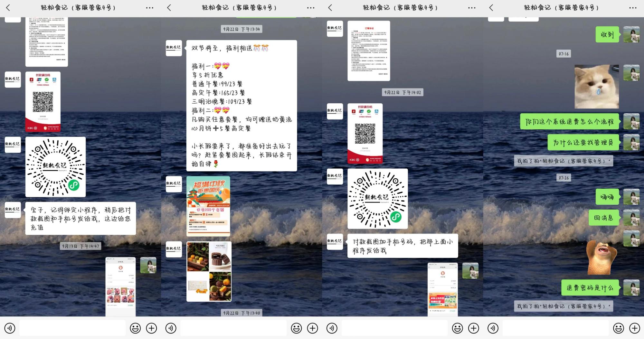Open the yawning bear sticker
The width and height of the screenshot is (644, 339).
tap(601, 257)
